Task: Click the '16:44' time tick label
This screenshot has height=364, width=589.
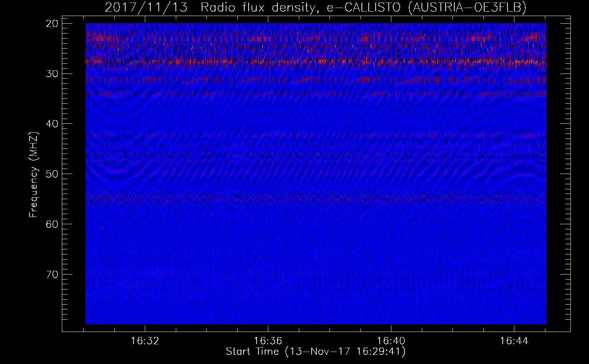Action: (514, 341)
